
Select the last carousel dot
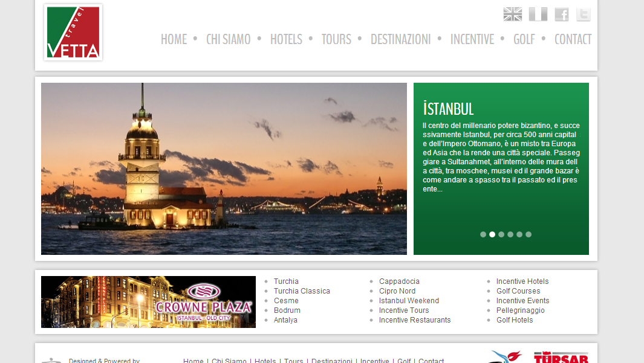[x=529, y=234]
